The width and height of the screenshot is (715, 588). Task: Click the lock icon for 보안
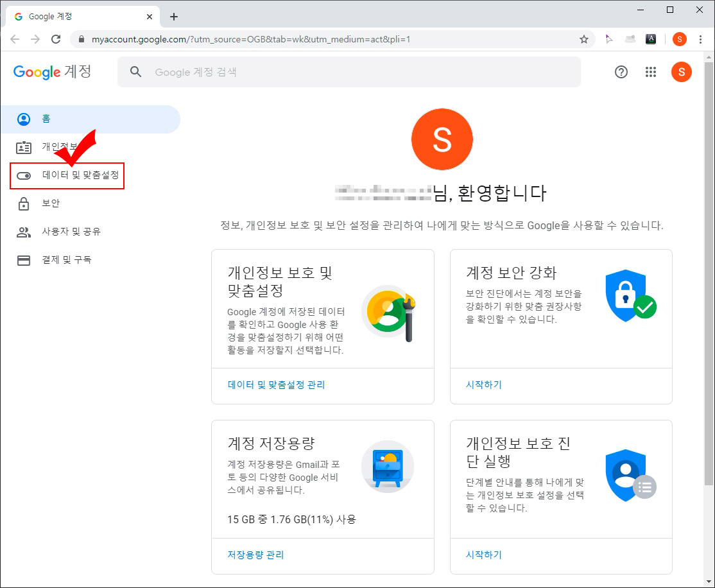point(24,203)
